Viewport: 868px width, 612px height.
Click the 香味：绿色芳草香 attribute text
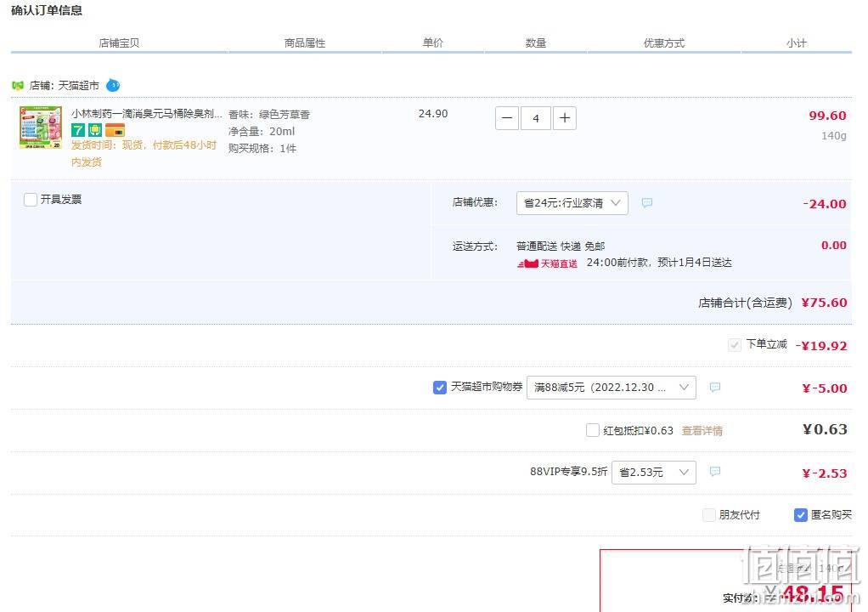tap(269, 115)
